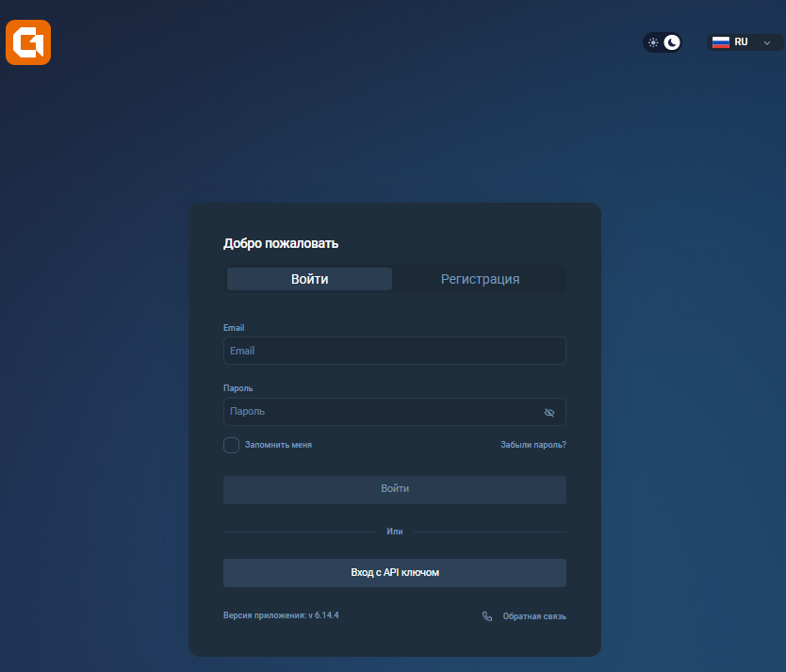Open the Обратная связь link
This screenshot has width=786, height=672.
[534, 616]
